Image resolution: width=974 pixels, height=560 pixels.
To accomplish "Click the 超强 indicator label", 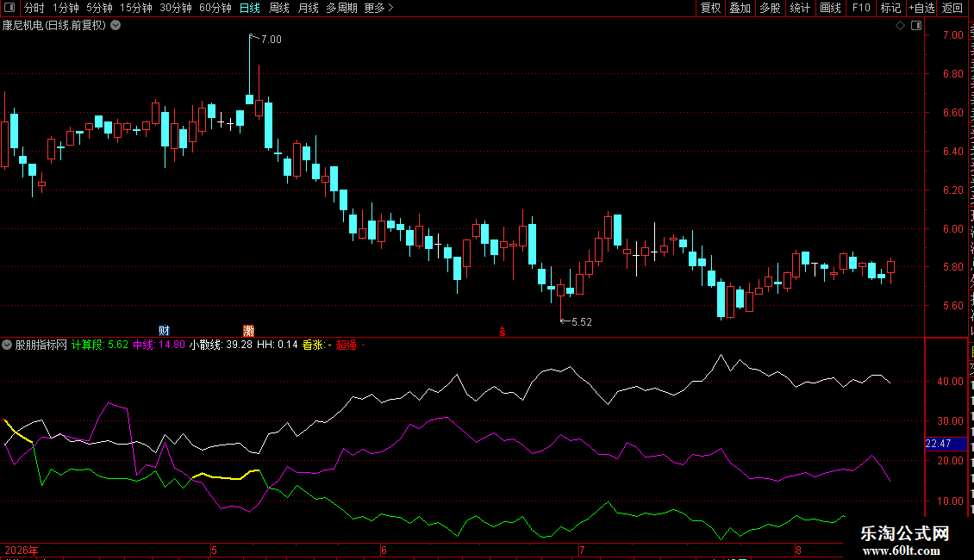I will [x=350, y=345].
